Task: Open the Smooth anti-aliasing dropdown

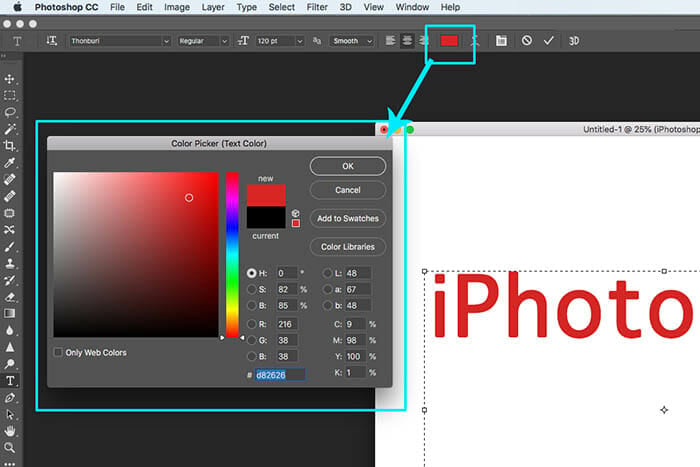Action: 352,41
